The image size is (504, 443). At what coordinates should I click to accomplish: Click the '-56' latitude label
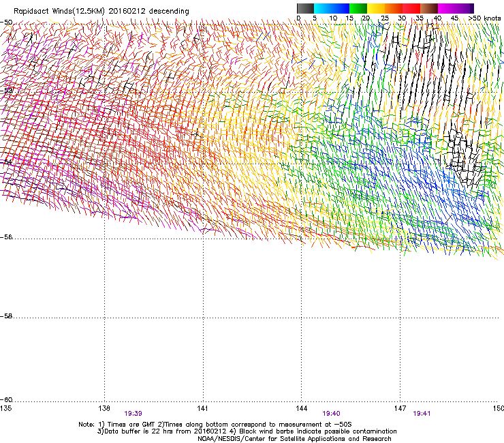click(6, 236)
